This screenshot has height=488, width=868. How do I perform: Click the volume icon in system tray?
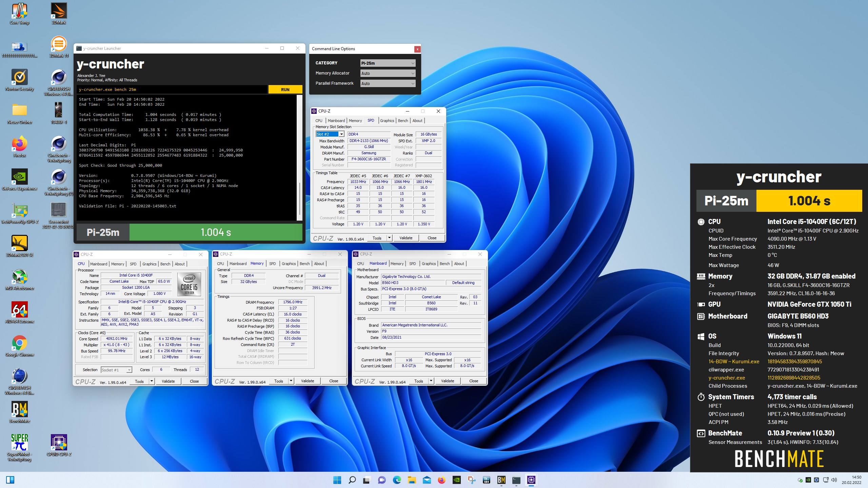[834, 480]
